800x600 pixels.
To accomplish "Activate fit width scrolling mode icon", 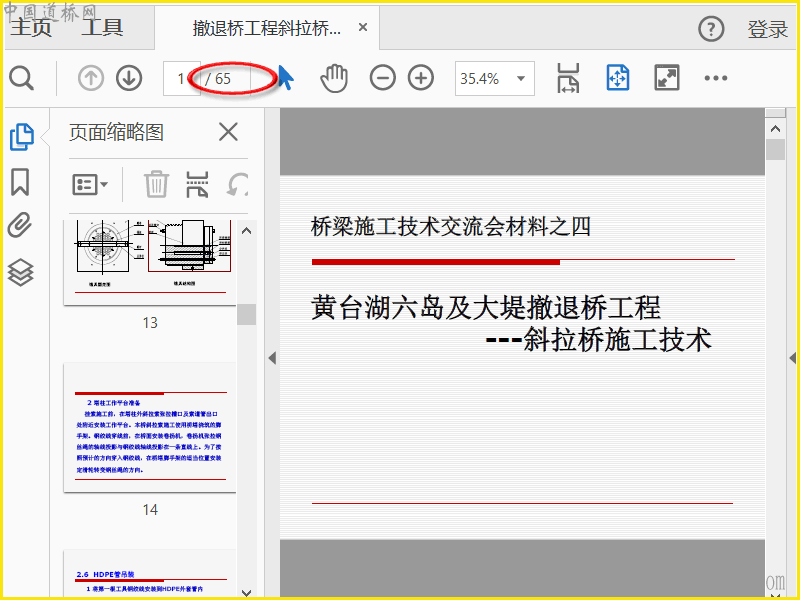I will [568, 78].
